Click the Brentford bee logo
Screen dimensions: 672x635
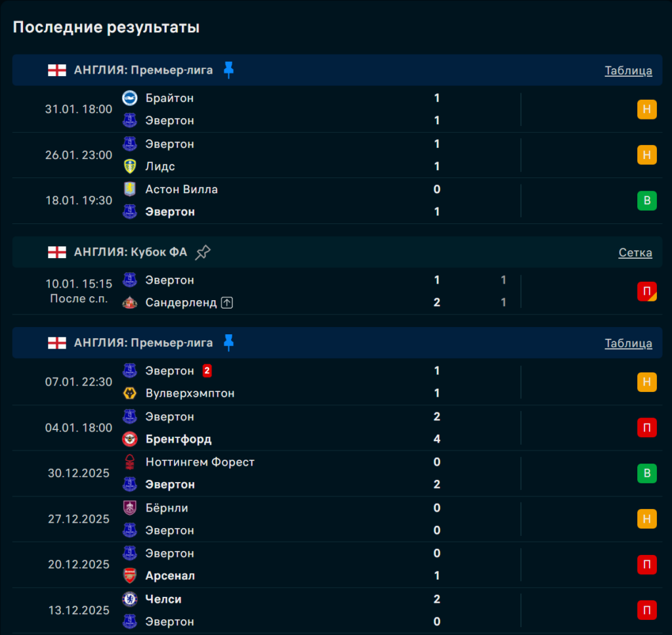(x=130, y=439)
